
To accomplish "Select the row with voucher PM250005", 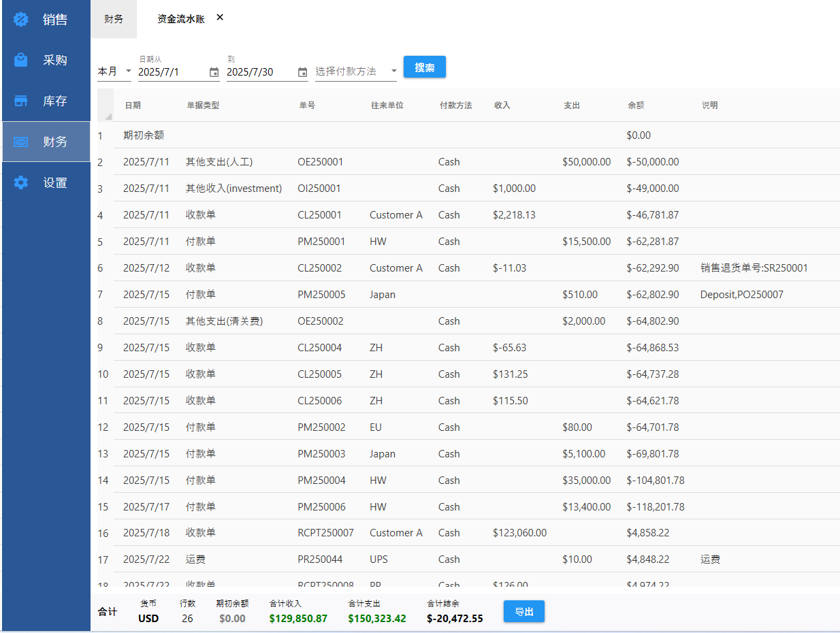I will point(321,295).
